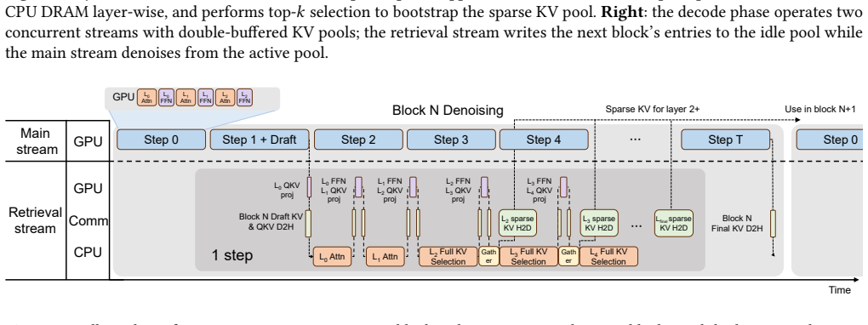Click the Lfinal sparse KV H2D box

[x=674, y=224]
